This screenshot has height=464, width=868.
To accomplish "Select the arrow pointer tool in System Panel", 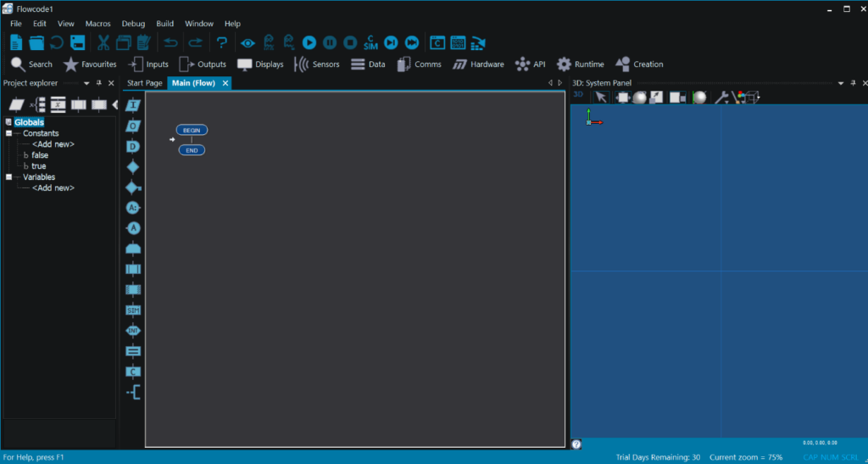I will click(x=601, y=98).
